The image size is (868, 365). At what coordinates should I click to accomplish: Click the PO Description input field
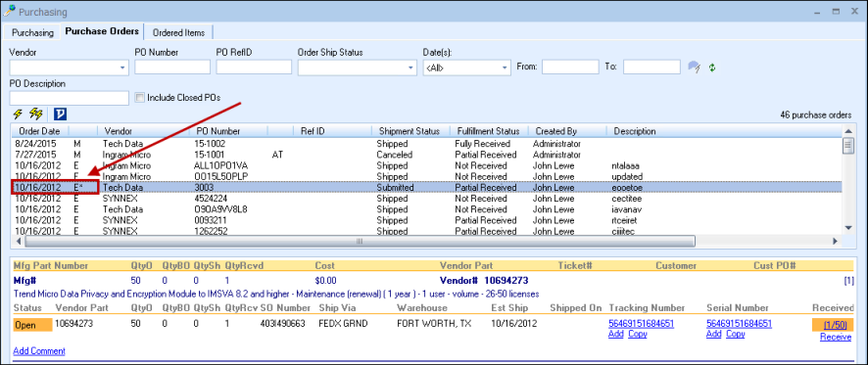click(x=70, y=98)
